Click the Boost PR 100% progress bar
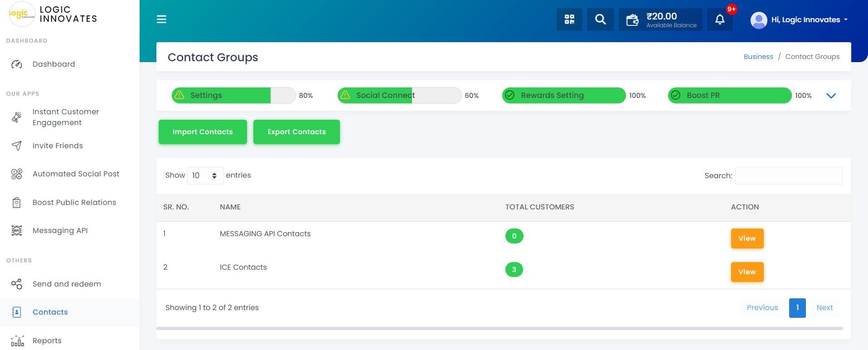Image resolution: width=868 pixels, height=350 pixels. (730, 95)
